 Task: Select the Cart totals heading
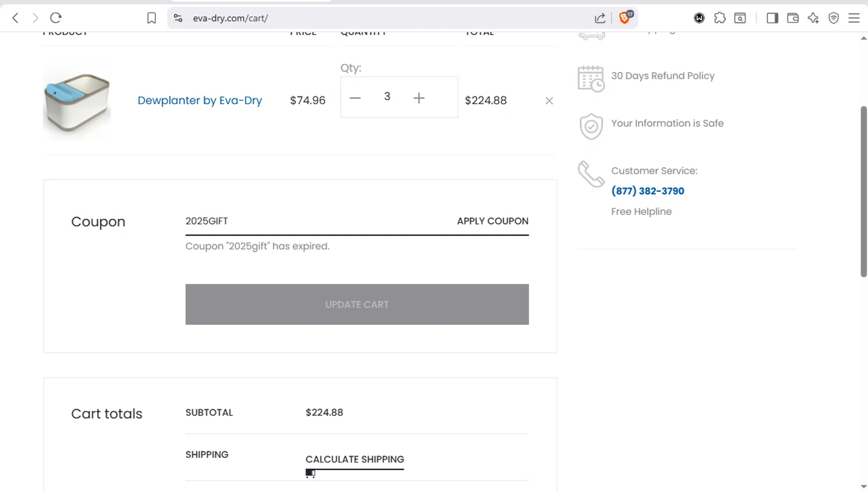(x=106, y=414)
